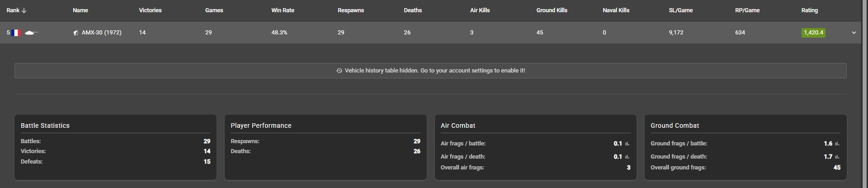The width and height of the screenshot is (868, 188).
Task: Open chart icon for Ground frags per death
Action: tap(837, 157)
